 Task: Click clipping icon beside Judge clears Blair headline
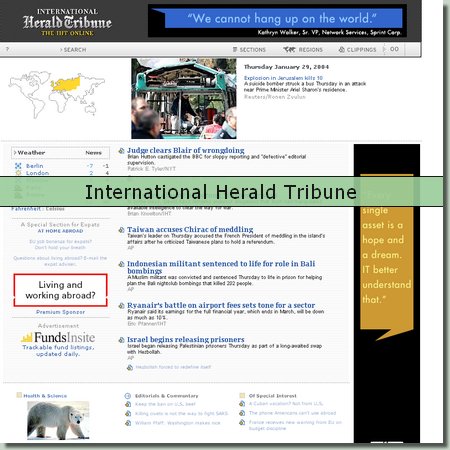tap(122, 151)
